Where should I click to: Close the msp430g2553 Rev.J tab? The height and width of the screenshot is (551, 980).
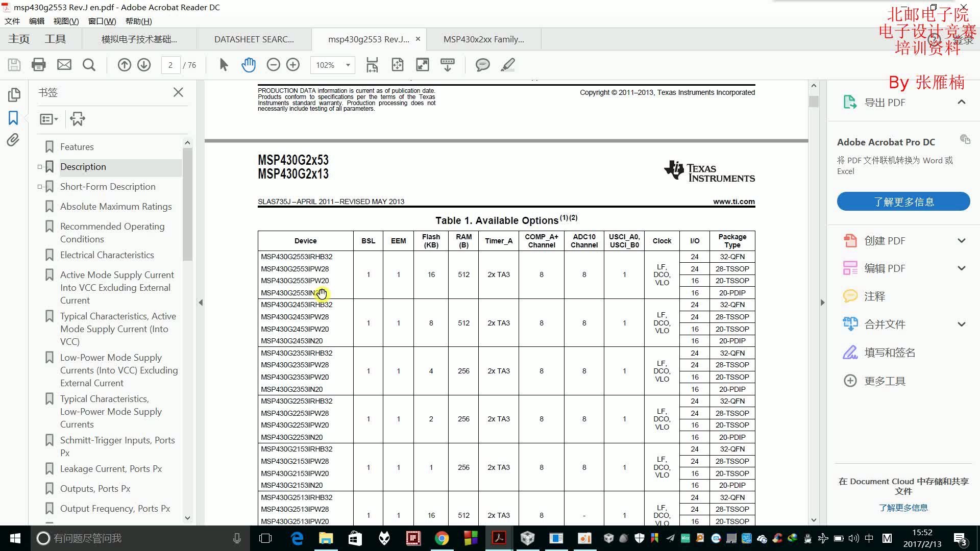(418, 39)
